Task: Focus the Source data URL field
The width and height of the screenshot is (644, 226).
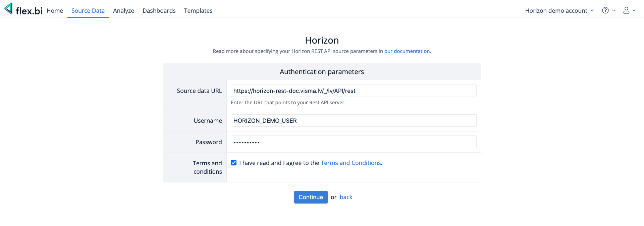Action: 353,91
